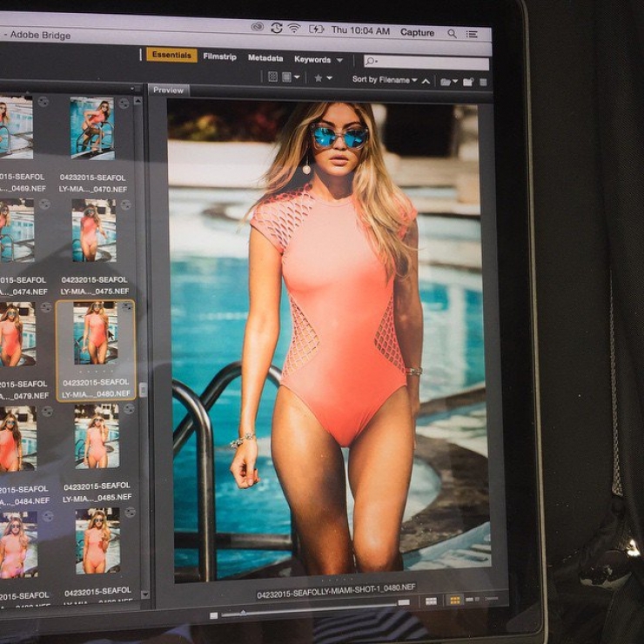Viewport: 644px width, 644px height.
Task: Click badge icon on _0474 thumbnail
Action: (x=44, y=205)
